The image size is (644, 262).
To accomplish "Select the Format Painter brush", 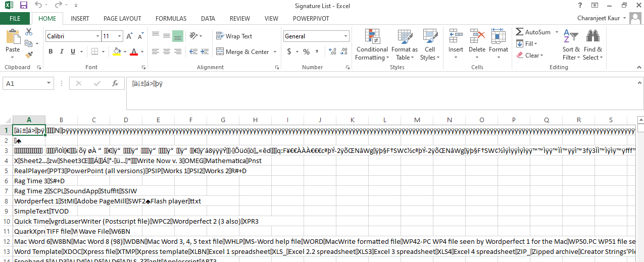I will [x=29, y=55].
